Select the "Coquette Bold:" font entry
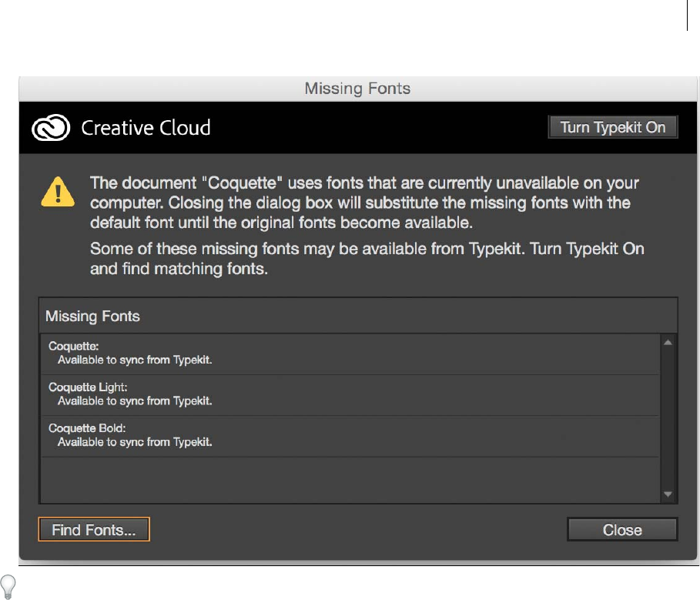The image size is (700, 600). coord(350,436)
